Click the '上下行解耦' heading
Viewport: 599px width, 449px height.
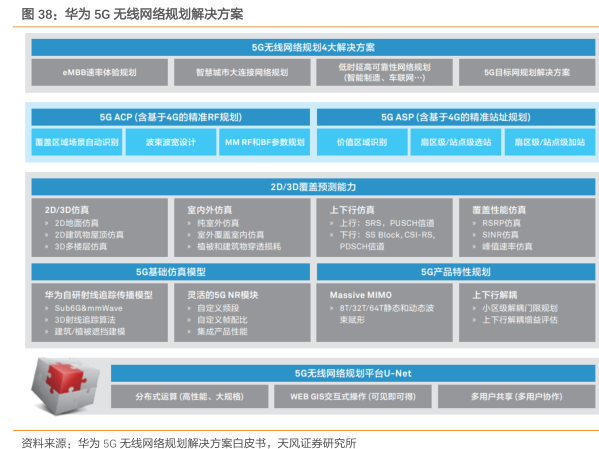(494, 295)
